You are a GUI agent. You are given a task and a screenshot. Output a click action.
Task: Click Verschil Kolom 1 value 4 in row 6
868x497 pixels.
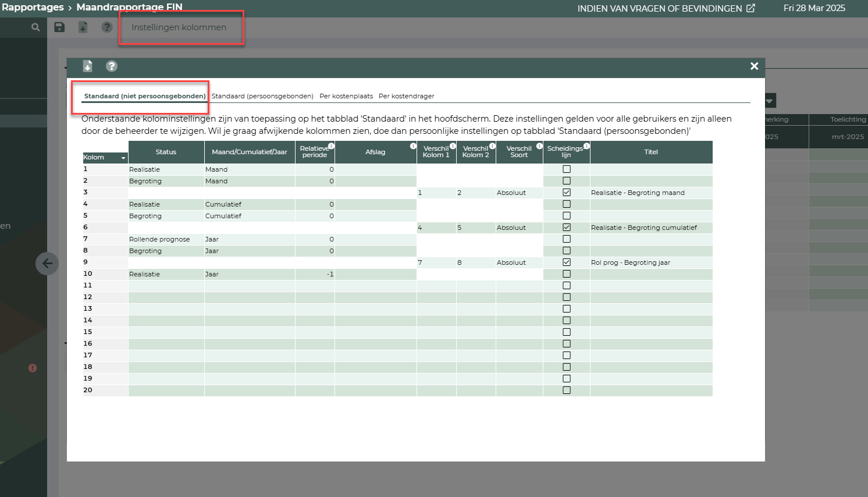(436, 228)
